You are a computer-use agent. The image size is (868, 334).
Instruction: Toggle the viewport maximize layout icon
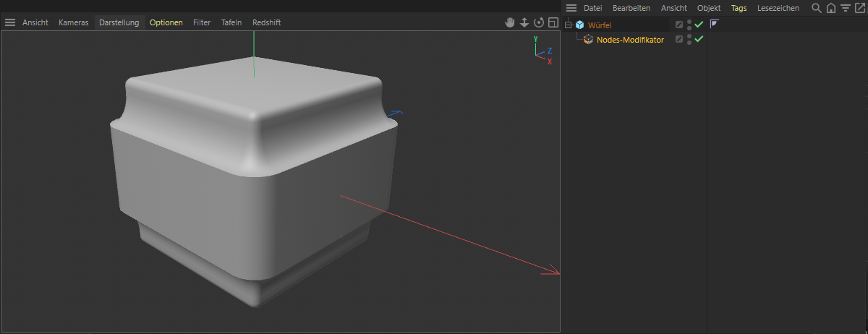pyautogui.click(x=553, y=22)
